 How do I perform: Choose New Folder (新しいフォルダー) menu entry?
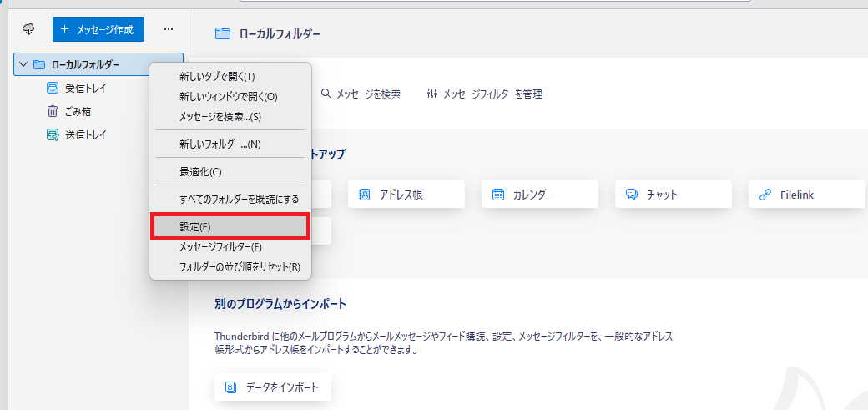[220, 144]
